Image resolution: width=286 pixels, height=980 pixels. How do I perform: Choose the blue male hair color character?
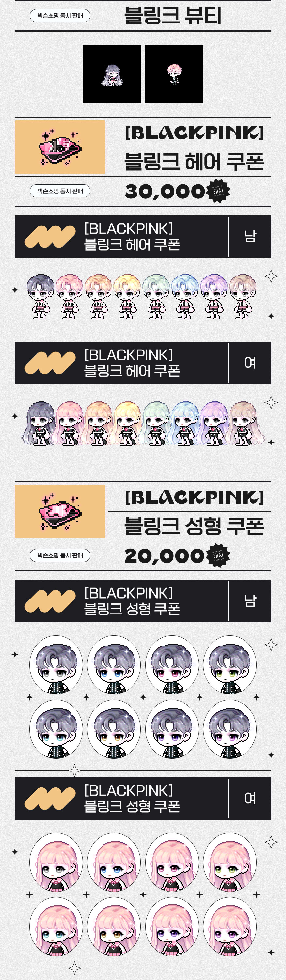pos(185,297)
